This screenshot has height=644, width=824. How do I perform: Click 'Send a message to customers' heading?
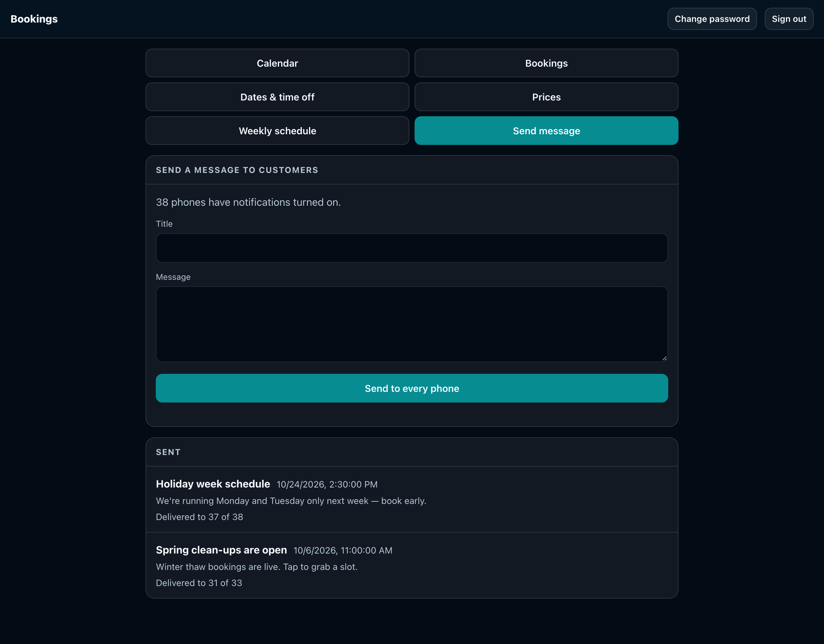(x=237, y=170)
